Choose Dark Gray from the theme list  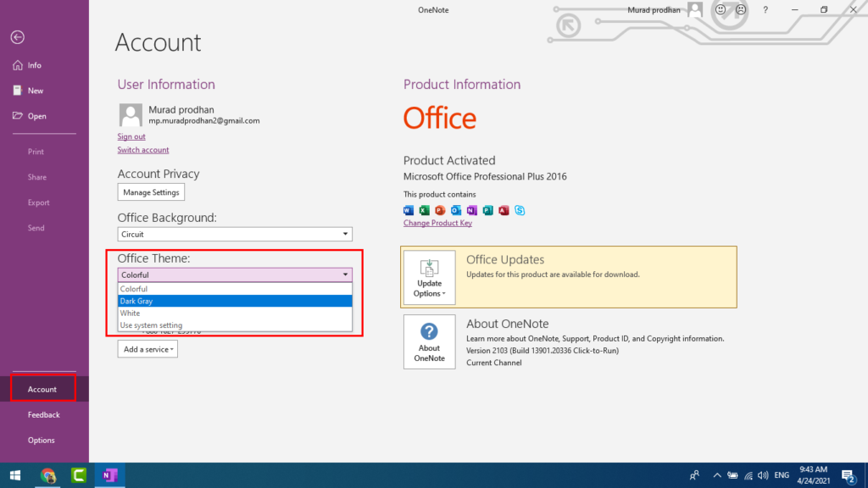click(235, 301)
